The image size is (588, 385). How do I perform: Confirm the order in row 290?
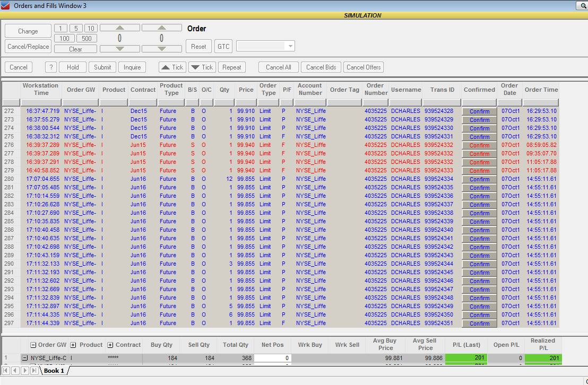click(479, 264)
